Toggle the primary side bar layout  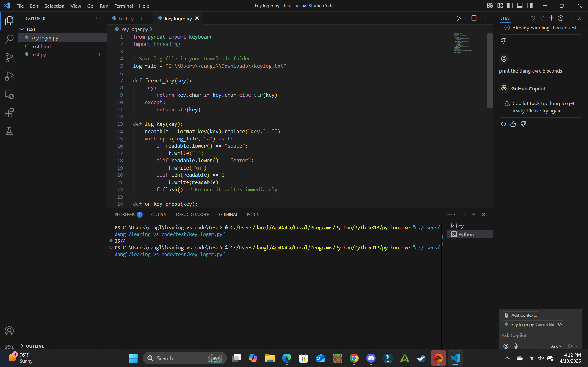[x=510, y=6]
